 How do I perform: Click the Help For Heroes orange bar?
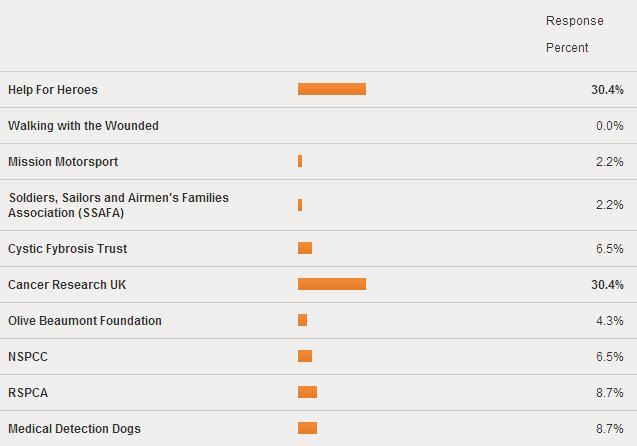click(331, 90)
